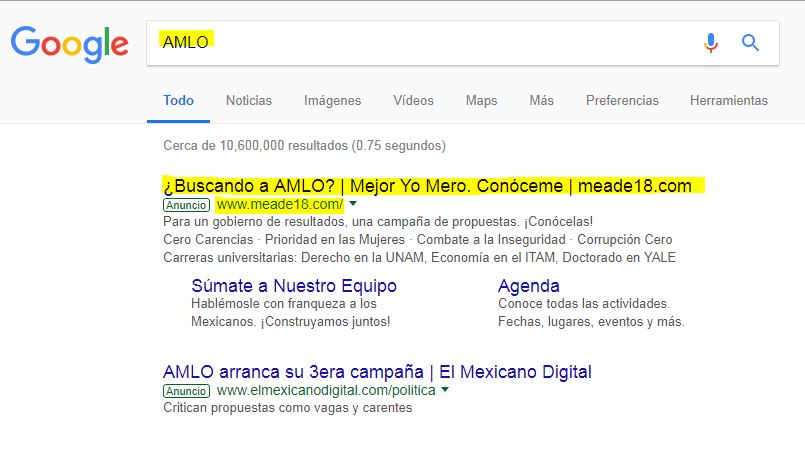805x453 pixels.
Task: Click the Anuncio badge beside elmexicanodigital.com
Action: (x=187, y=391)
